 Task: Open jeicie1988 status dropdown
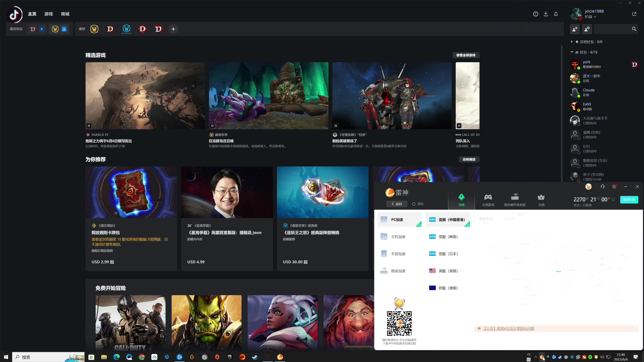click(590, 17)
